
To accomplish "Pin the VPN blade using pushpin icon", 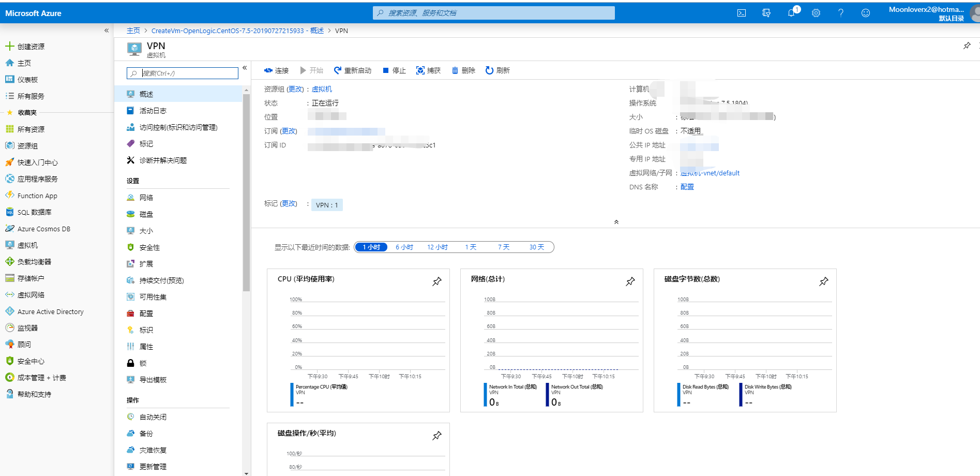I will point(967,46).
